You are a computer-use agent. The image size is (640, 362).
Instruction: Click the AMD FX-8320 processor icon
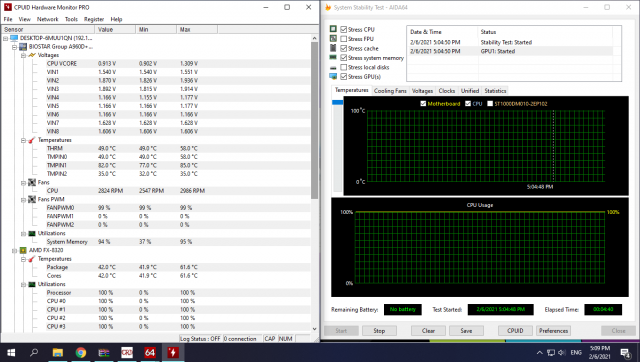tap(23, 250)
